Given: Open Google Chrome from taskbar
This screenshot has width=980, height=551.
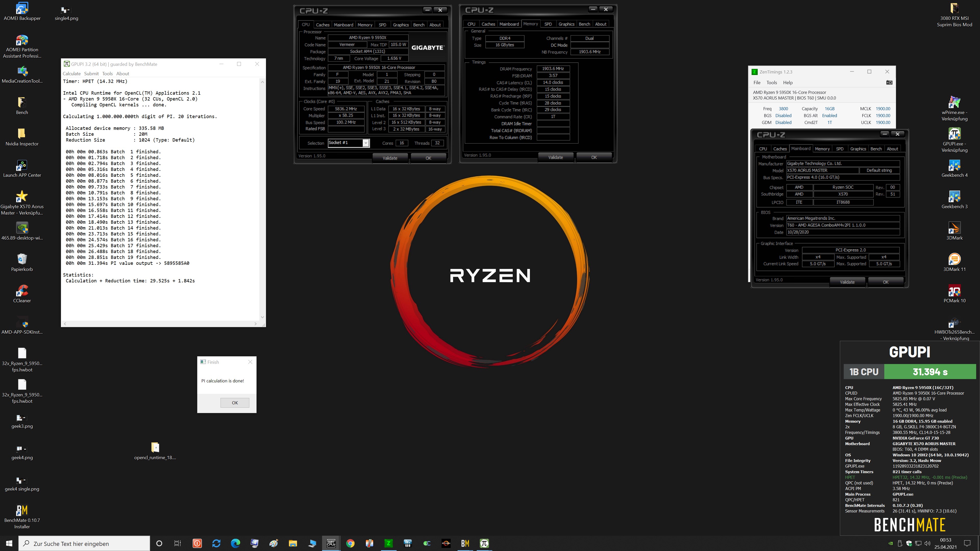Looking at the screenshot, I should coord(350,543).
